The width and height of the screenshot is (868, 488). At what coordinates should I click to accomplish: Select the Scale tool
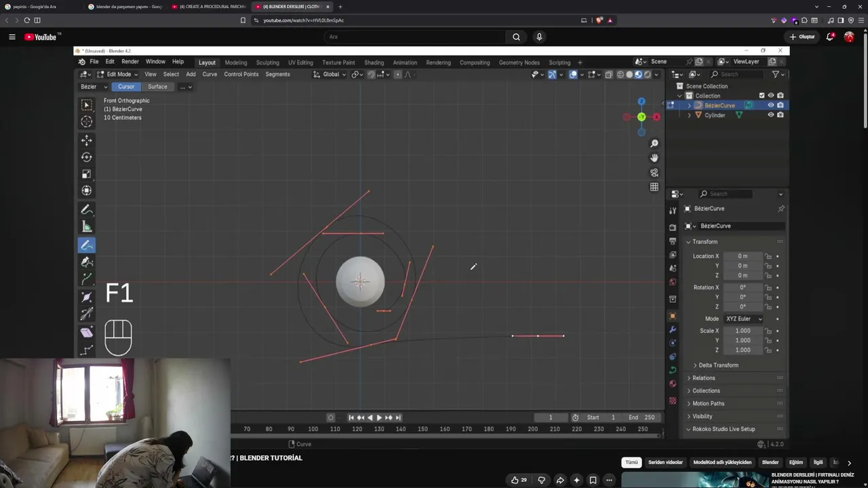(x=87, y=174)
